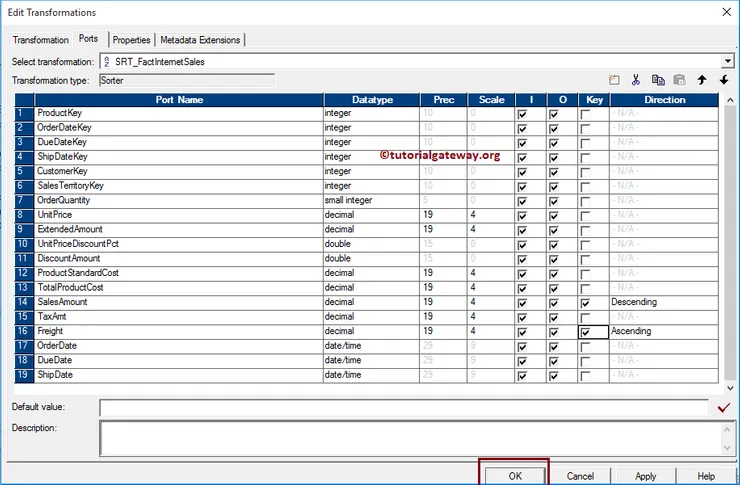Click the cut port scissors icon

636,80
